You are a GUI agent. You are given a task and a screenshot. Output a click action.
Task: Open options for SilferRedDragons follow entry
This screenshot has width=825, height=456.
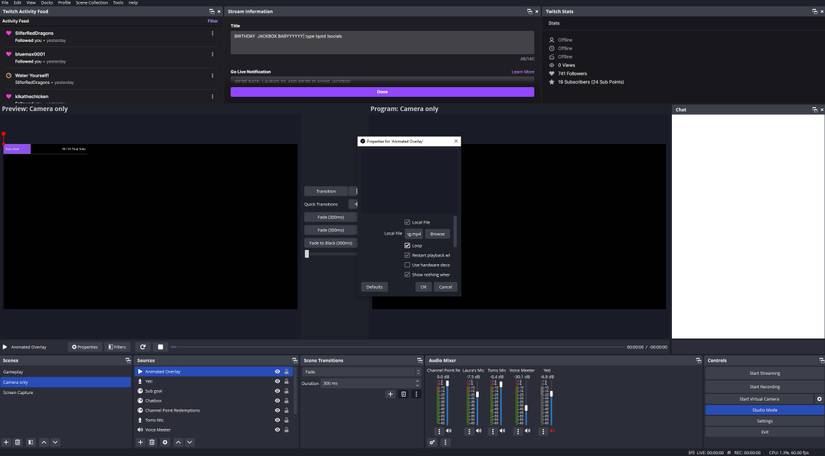tap(212, 33)
